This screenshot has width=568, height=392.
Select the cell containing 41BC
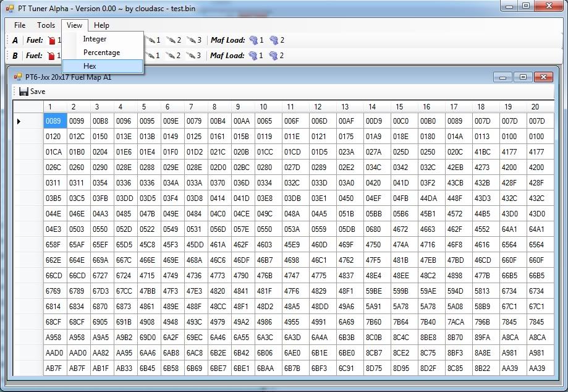coord(483,151)
